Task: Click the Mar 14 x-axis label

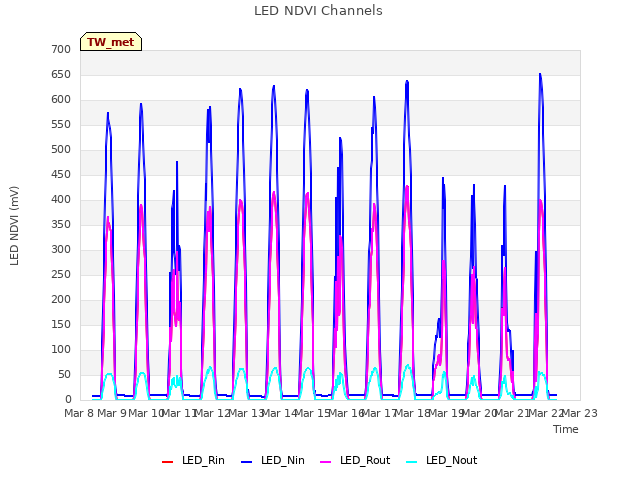Action: point(279,413)
